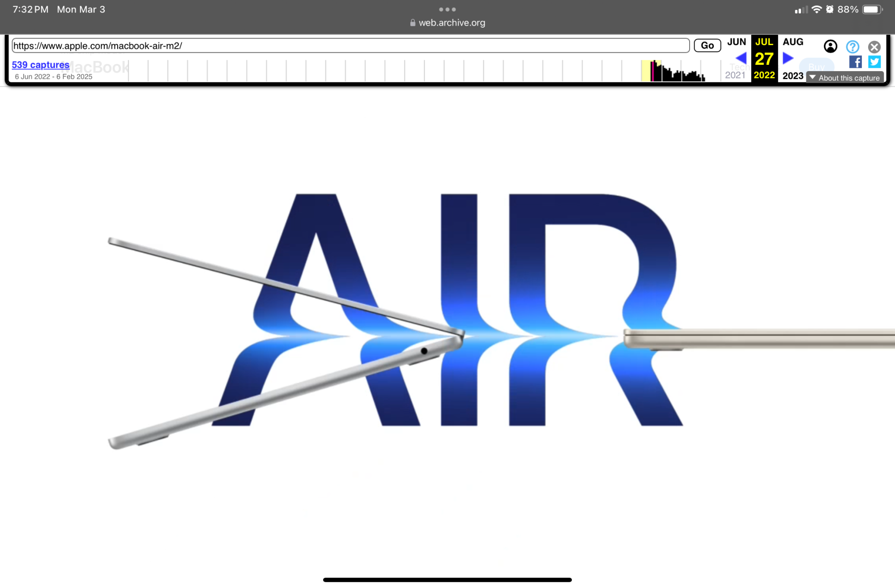Open Wayback Machine user account icon
Viewport: 895px width, 588px height.
pyautogui.click(x=830, y=46)
